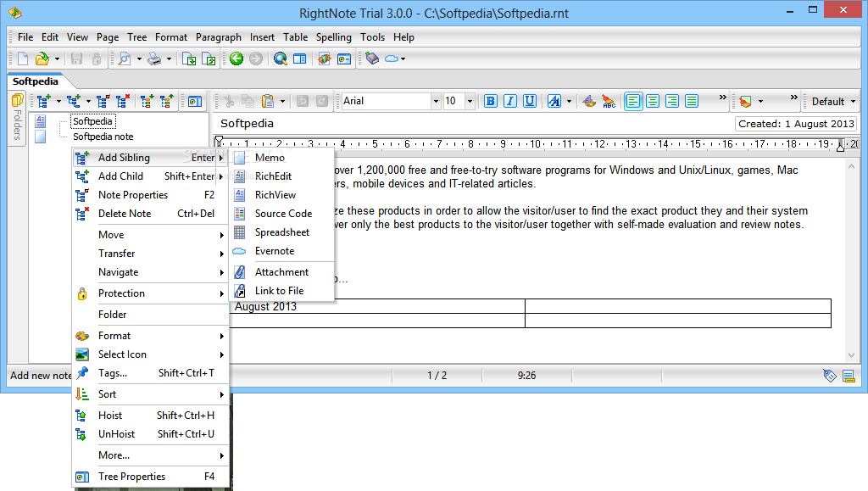The image size is (868, 491).
Task: Click the Delete Note tree toolbar icon
Action: pyautogui.click(x=122, y=101)
